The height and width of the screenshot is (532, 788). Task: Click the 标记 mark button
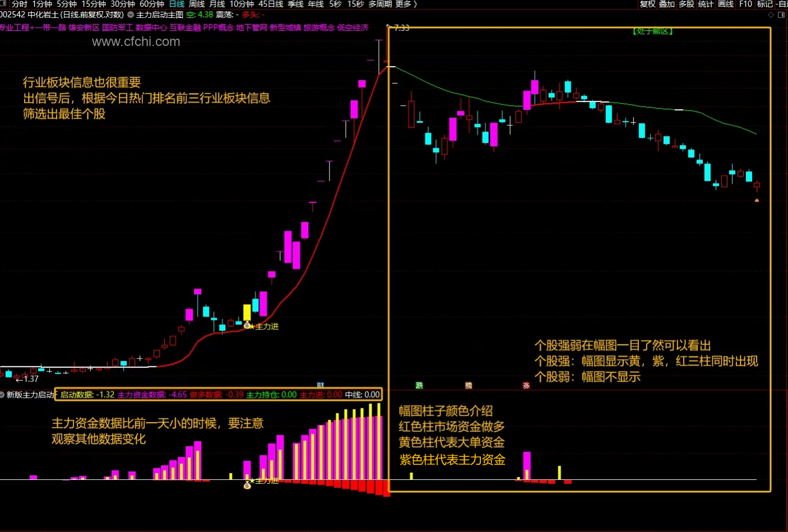pos(765,4)
